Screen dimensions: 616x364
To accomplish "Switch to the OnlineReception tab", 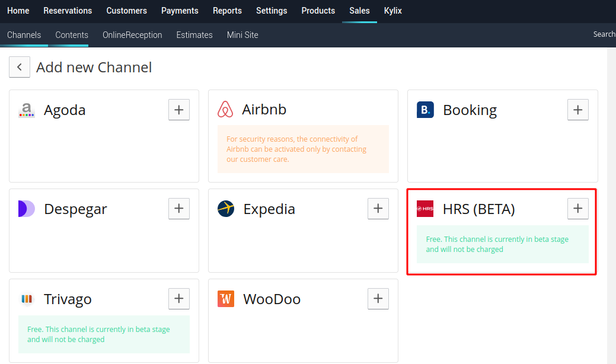I will pos(132,35).
